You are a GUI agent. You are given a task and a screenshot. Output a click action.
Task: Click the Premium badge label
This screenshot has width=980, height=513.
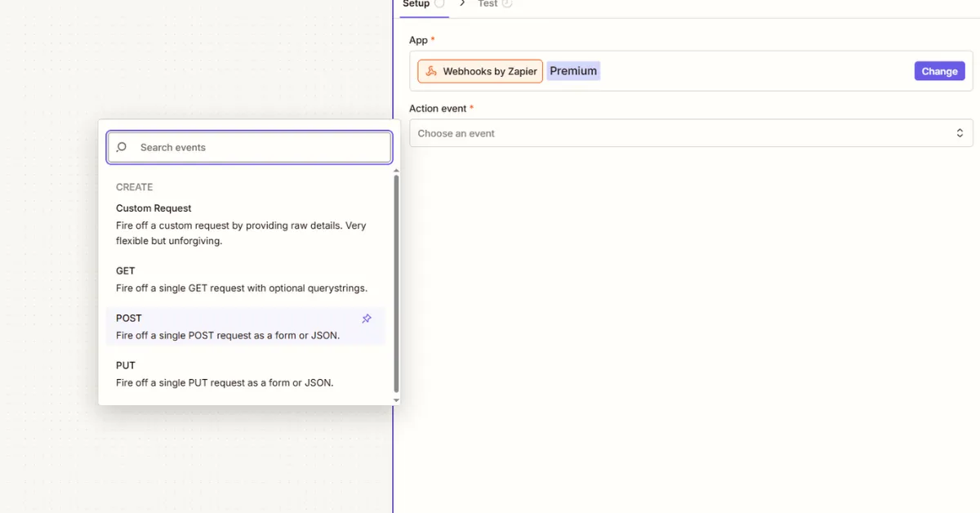point(573,70)
